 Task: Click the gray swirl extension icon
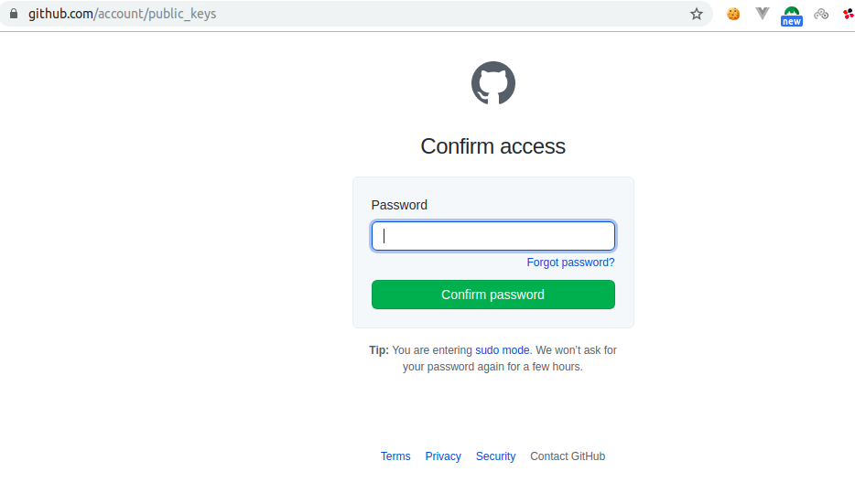821,14
